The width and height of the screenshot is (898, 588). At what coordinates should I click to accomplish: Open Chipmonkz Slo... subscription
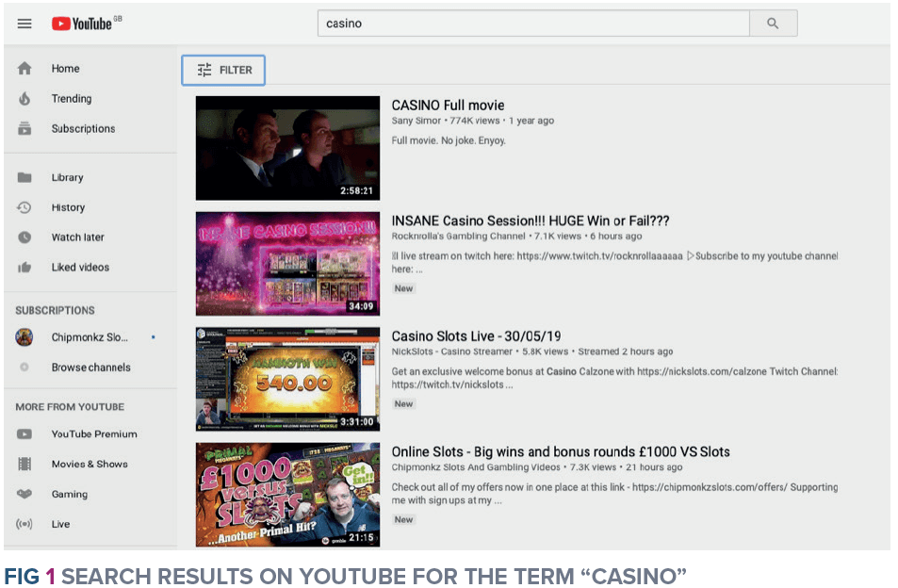(90, 337)
